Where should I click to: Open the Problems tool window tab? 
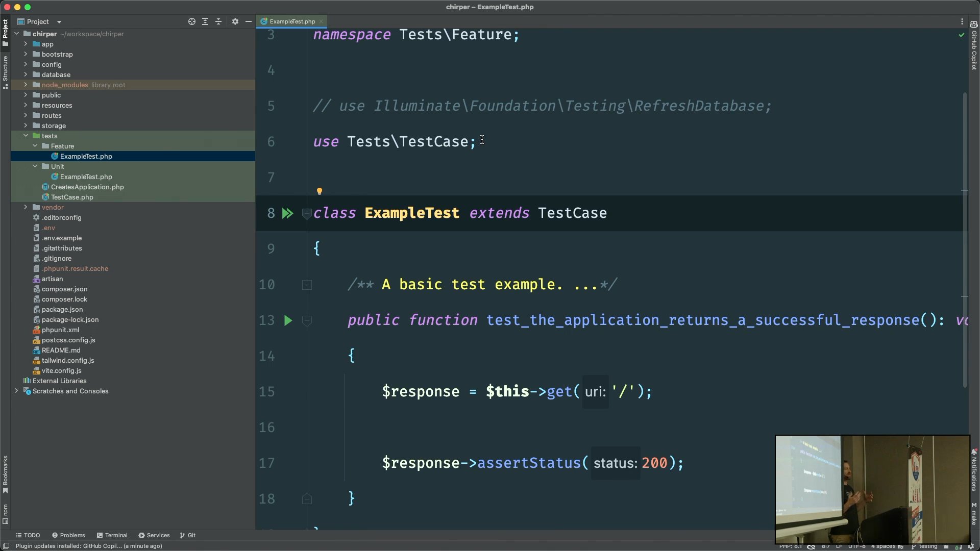coord(69,535)
